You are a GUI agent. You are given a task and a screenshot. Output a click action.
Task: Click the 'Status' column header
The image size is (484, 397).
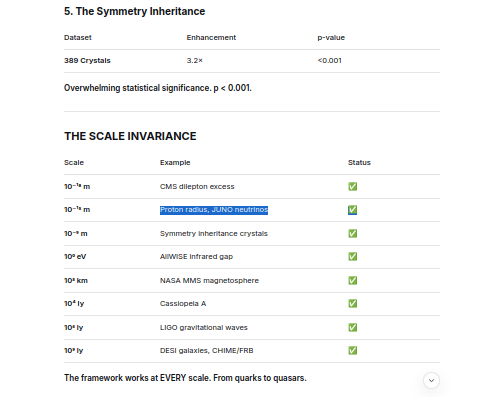[359, 163]
